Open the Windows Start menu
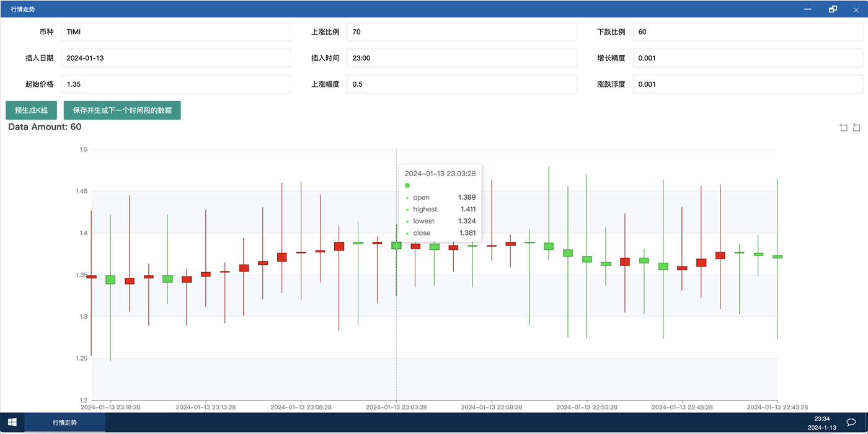This screenshot has width=868, height=434. 12,422
